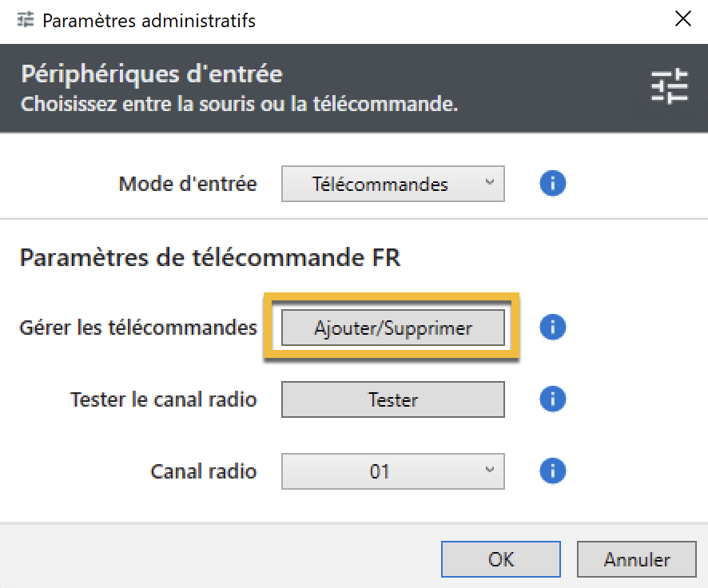Click the Mode d'entrée label
The image size is (708, 588).
(187, 184)
